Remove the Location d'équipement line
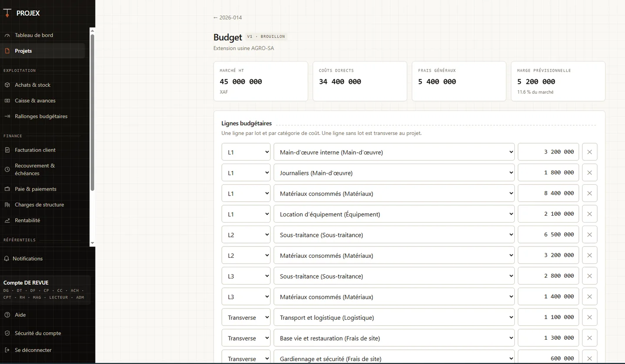The height and width of the screenshot is (364, 625). tap(589, 214)
